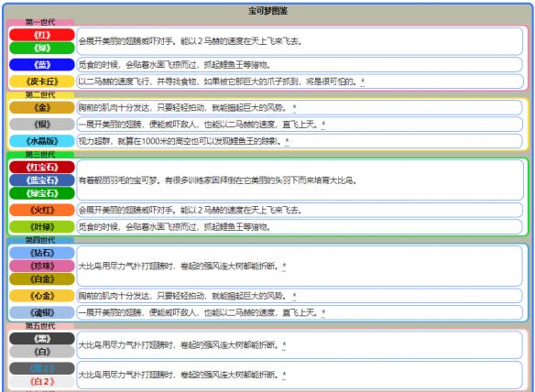The image size is (535, 392).
Task: Open the 《心金》 version link
Action: tap(42, 296)
